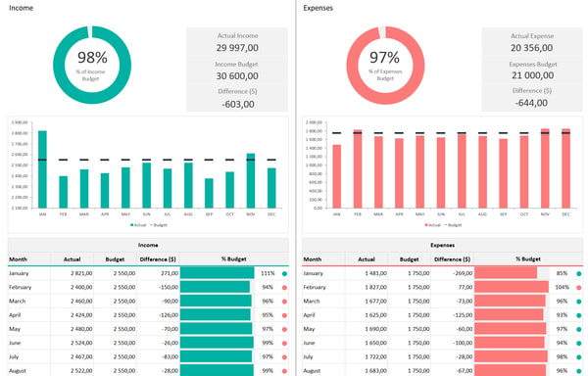Click the red status dot in Income February row
Image resolution: width=588 pixels, height=376 pixels.
coord(284,288)
